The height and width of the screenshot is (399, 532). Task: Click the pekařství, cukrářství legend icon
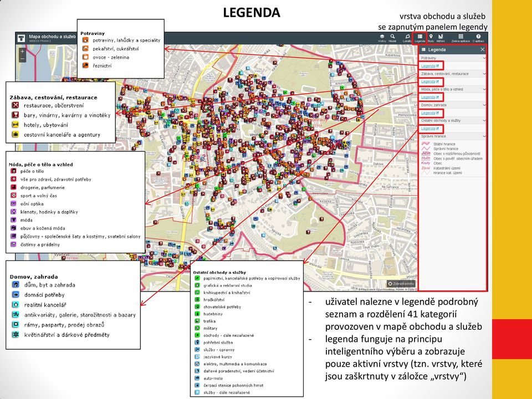[85, 49]
